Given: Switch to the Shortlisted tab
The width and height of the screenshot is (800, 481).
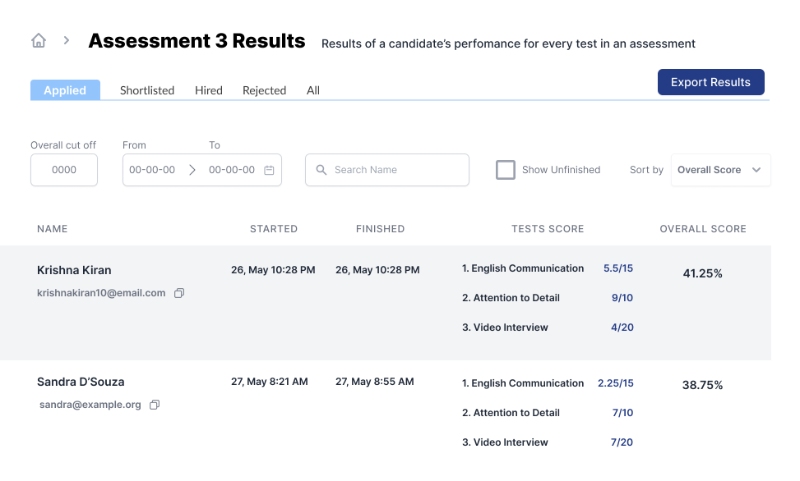Looking at the screenshot, I should [x=147, y=90].
